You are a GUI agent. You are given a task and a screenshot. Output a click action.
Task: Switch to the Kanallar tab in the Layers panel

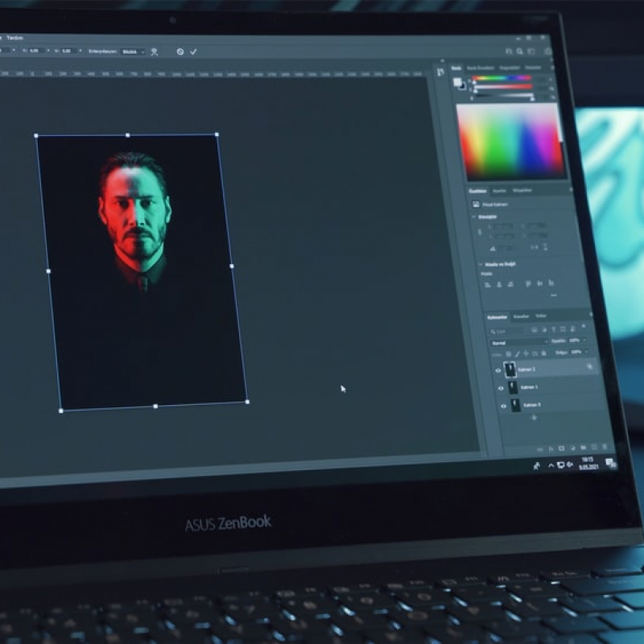click(x=521, y=316)
